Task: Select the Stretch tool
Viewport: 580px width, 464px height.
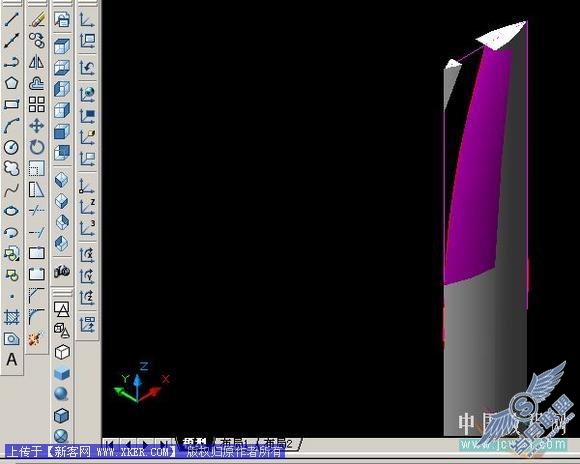Action: pos(37,190)
